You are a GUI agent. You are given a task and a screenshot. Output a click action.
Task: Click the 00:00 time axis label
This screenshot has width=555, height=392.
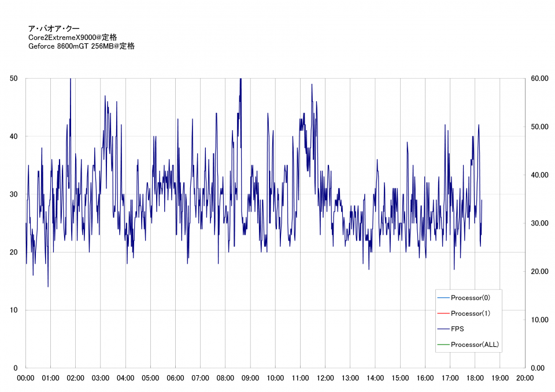tap(25, 378)
